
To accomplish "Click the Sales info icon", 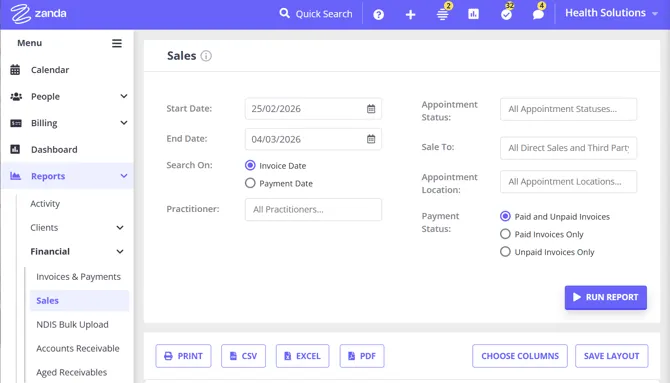I will pyautogui.click(x=206, y=56).
